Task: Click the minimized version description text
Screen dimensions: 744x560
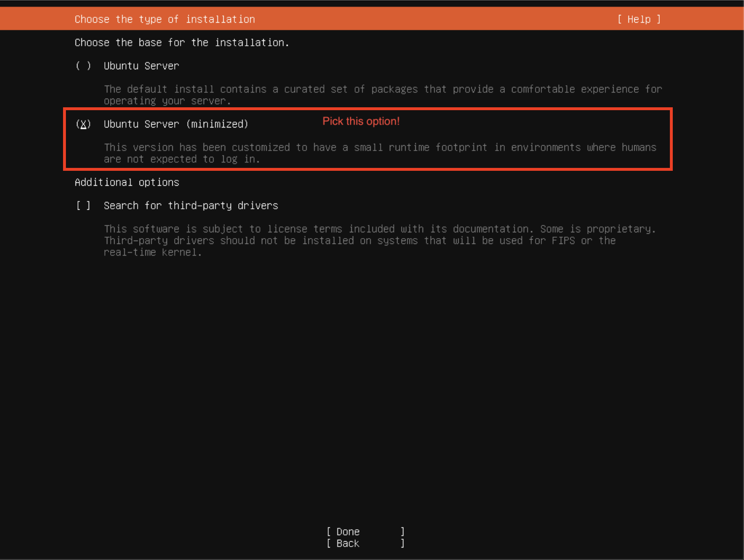Action: click(x=380, y=153)
